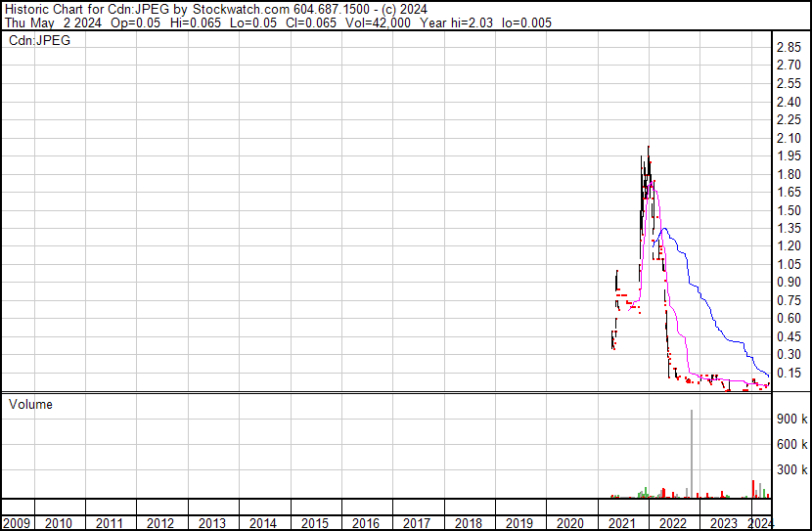The height and width of the screenshot is (531, 812).
Task: Click the top of the black price spike
Action: point(648,148)
